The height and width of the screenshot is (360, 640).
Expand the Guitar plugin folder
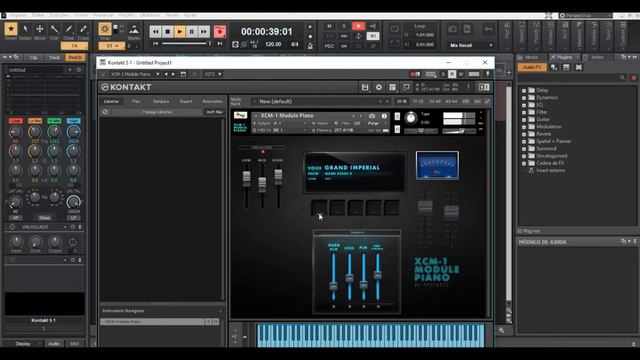[524, 119]
